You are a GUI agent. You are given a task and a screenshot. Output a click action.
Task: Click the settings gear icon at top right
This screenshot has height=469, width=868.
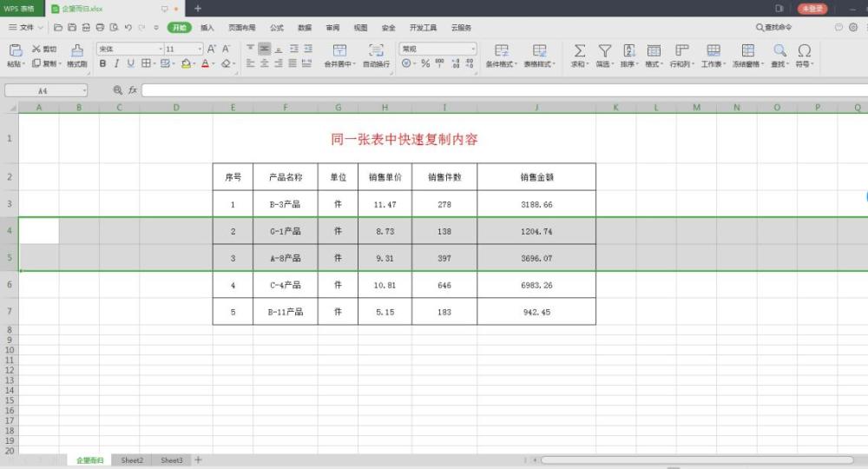pos(853,27)
